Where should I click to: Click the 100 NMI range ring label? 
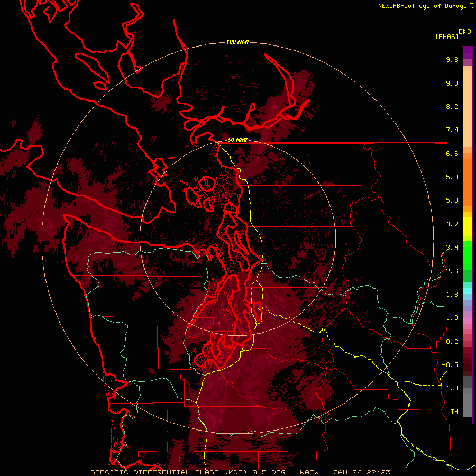point(237,42)
